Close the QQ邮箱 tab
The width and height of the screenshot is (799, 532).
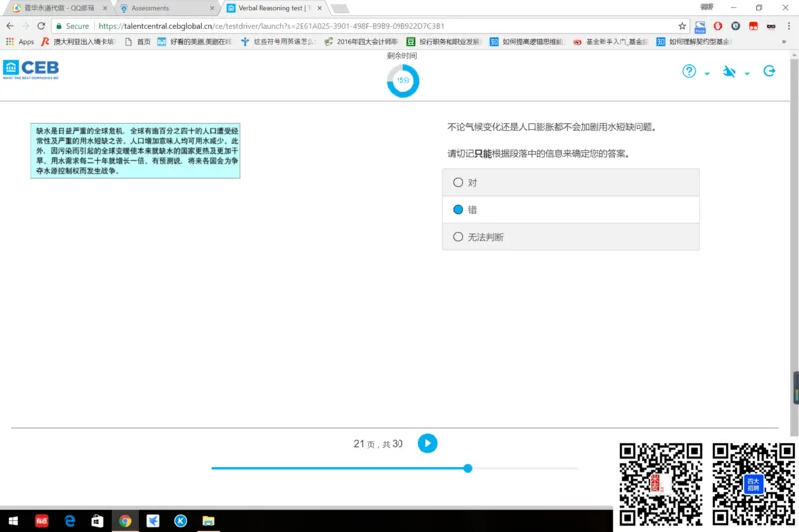pos(105,8)
